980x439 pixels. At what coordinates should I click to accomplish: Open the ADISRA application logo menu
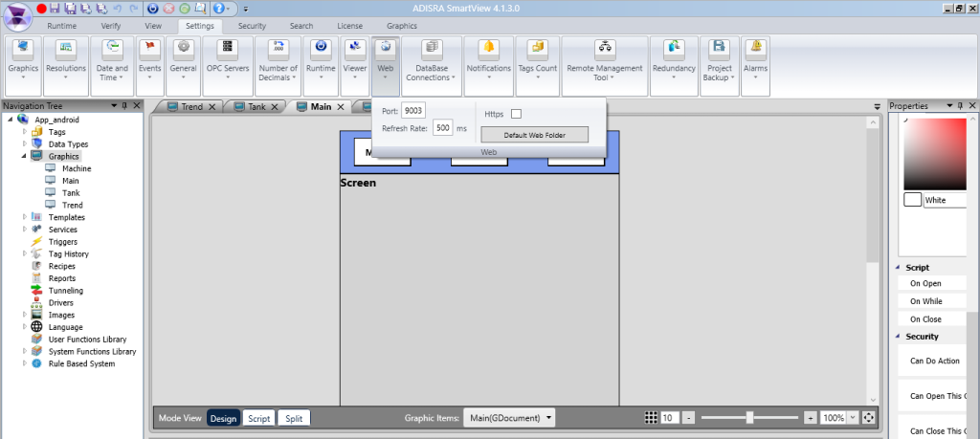[x=17, y=17]
